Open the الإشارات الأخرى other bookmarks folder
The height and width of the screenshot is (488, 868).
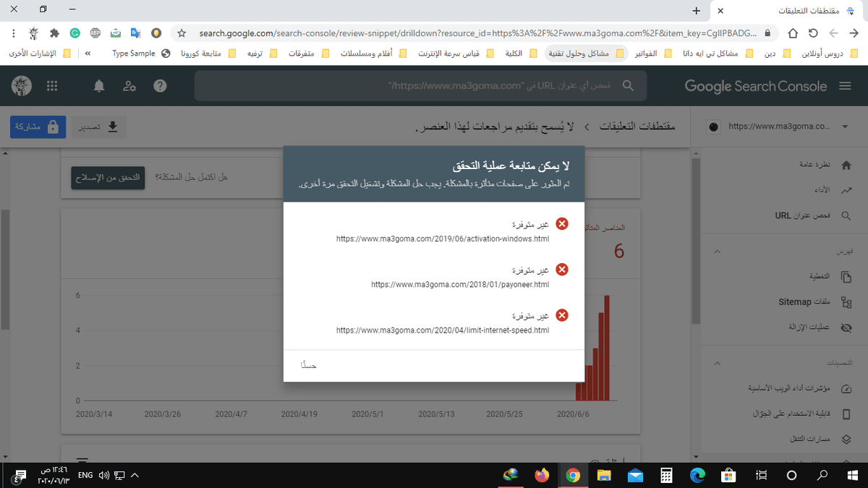point(40,53)
